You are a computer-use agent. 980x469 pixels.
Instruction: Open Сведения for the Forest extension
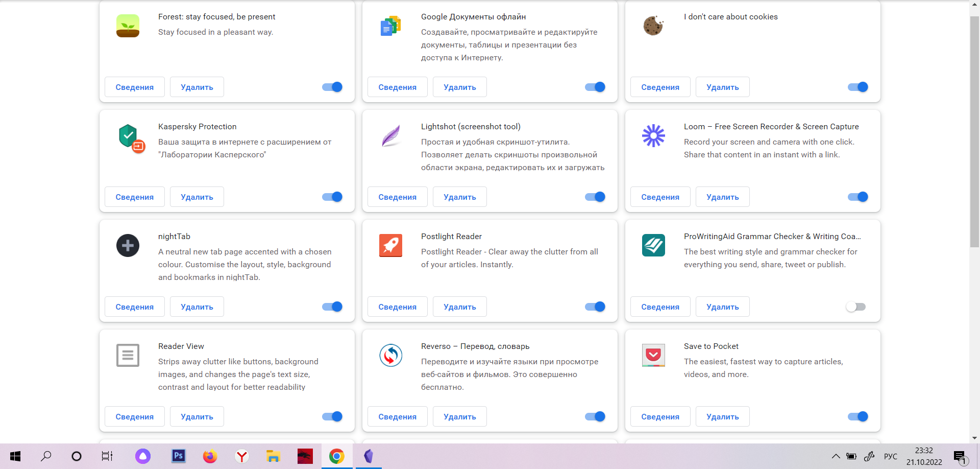135,87
